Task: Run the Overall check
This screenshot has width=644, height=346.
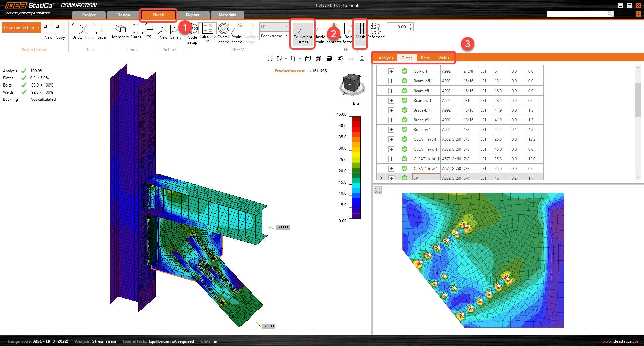Action: point(223,33)
